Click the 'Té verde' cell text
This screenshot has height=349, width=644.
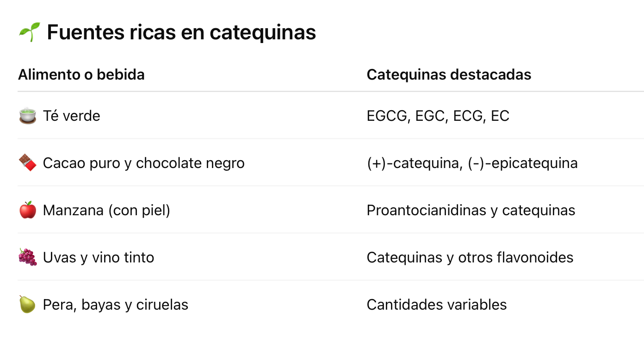pyautogui.click(x=72, y=116)
